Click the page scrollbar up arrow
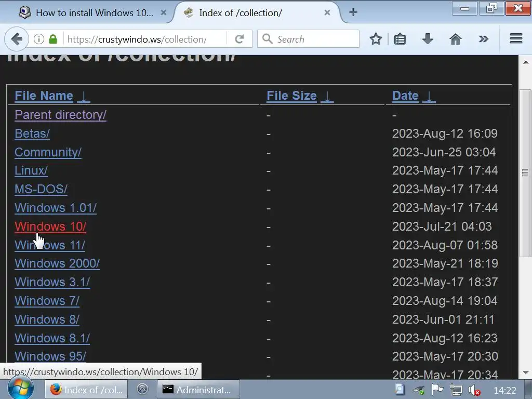The height and width of the screenshot is (399, 532). 526,62
